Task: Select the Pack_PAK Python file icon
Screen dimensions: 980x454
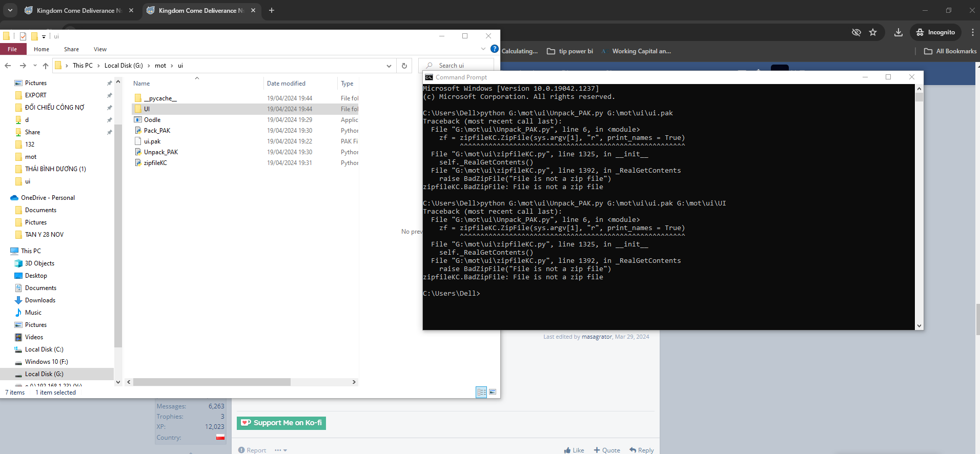Action: 138,130
